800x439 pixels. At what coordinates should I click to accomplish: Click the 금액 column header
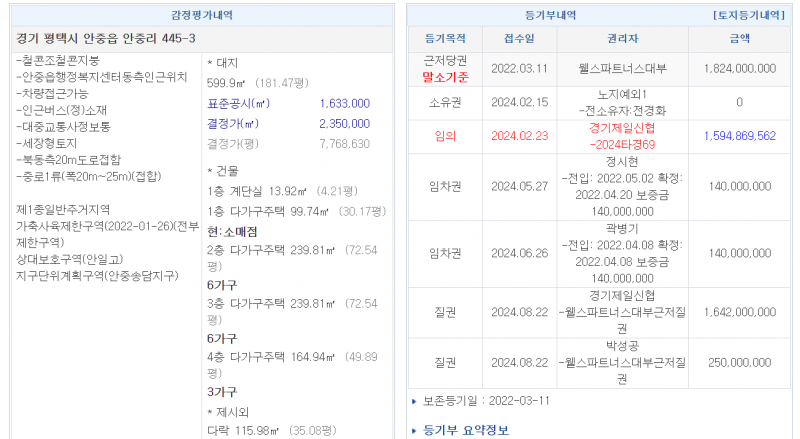[x=739, y=38]
